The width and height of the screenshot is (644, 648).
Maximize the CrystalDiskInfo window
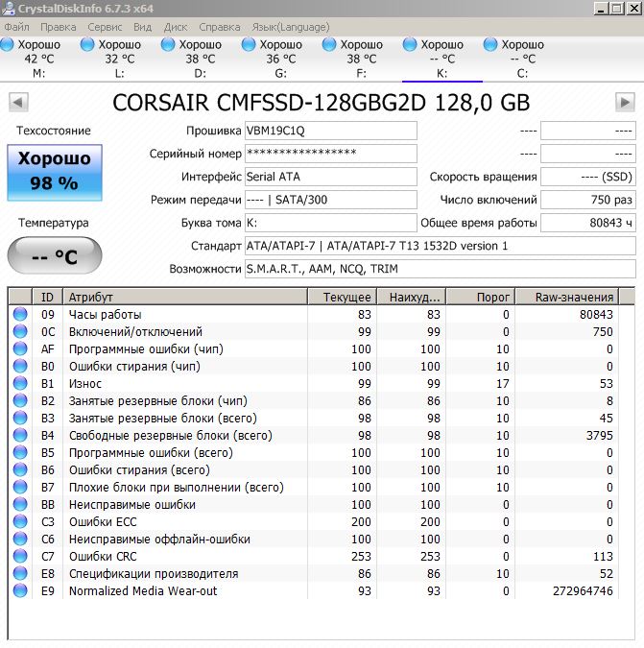(617, 9)
